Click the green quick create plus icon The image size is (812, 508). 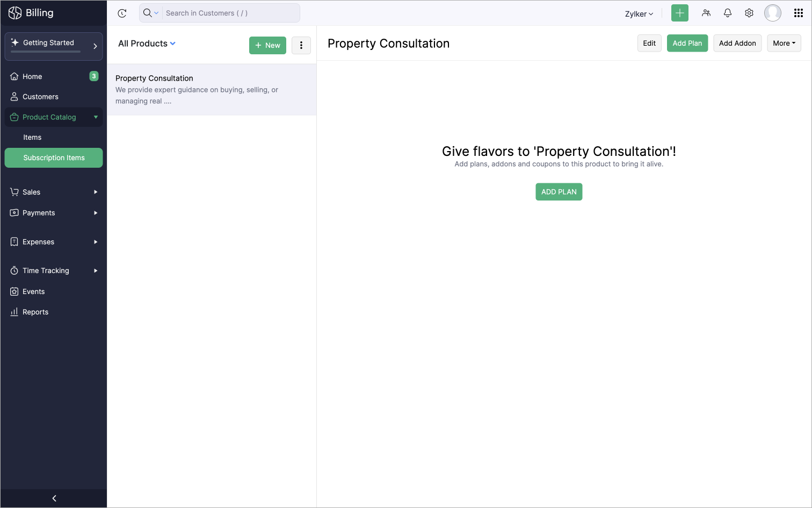point(680,13)
